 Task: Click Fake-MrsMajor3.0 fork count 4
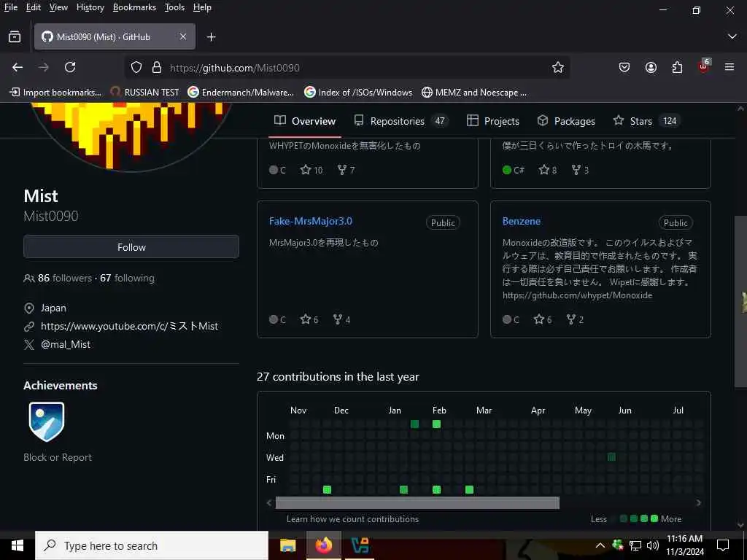tap(341, 319)
